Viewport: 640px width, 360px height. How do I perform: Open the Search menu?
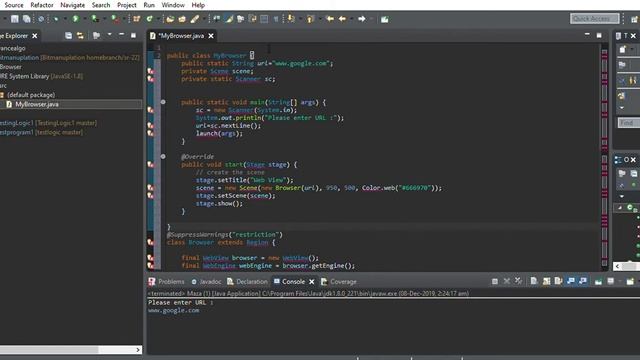point(101,5)
